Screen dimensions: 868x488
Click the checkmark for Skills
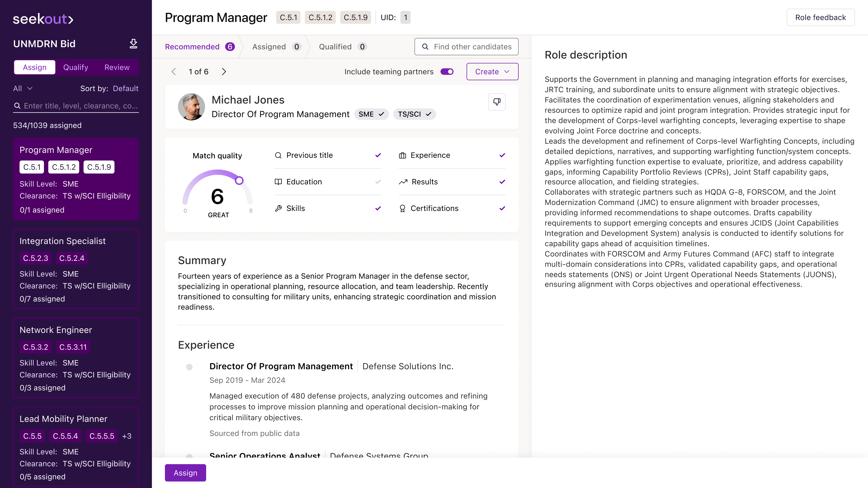click(x=378, y=208)
